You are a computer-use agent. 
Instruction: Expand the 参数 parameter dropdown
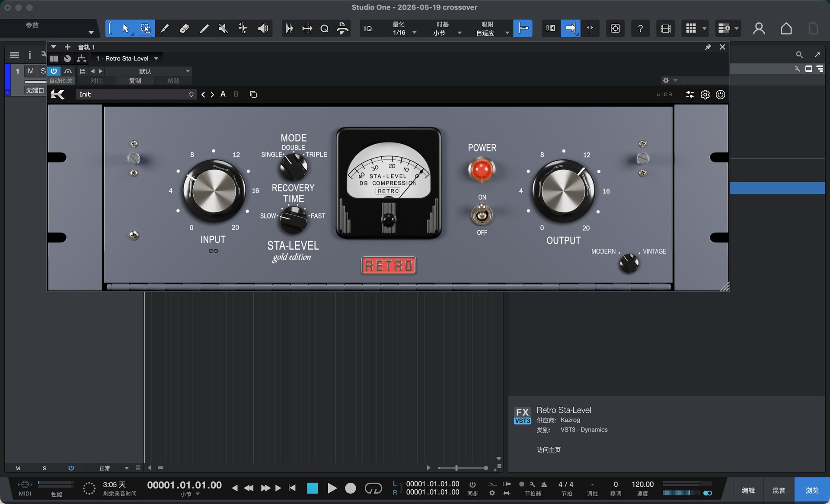point(91,32)
